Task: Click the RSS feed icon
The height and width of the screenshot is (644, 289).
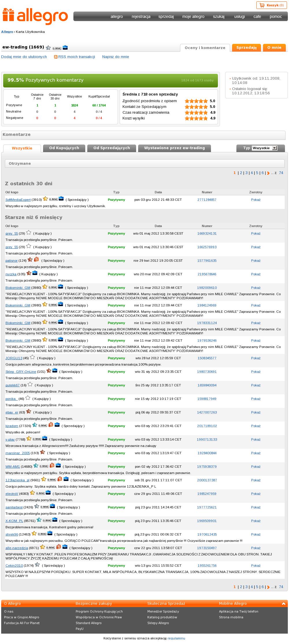Action: pos(56,57)
